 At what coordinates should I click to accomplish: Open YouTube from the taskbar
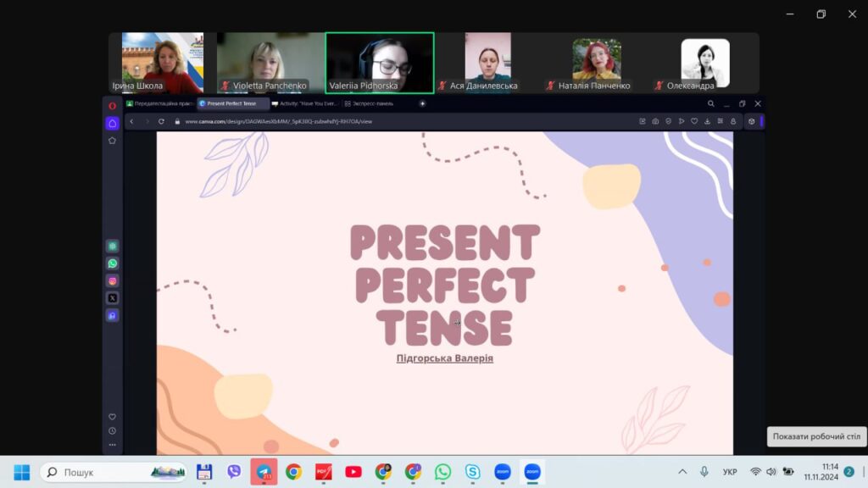point(353,472)
